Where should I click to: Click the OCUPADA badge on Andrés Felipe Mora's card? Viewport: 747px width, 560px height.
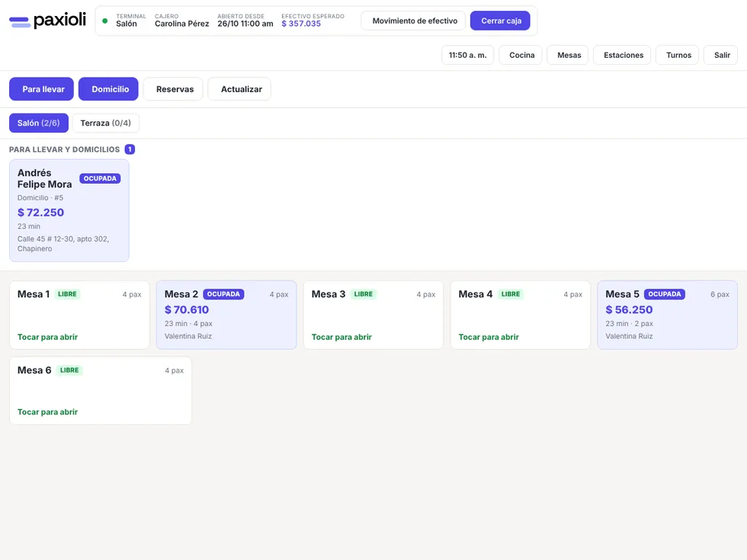100,178
